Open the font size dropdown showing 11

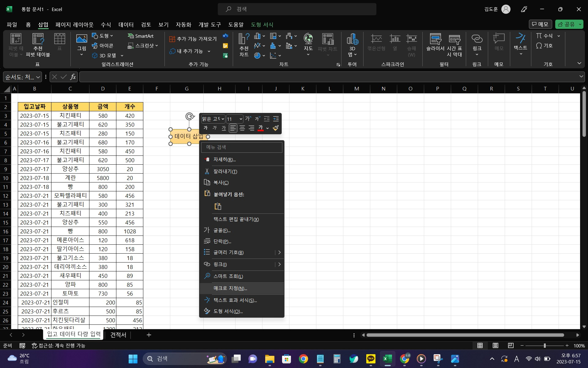click(241, 119)
